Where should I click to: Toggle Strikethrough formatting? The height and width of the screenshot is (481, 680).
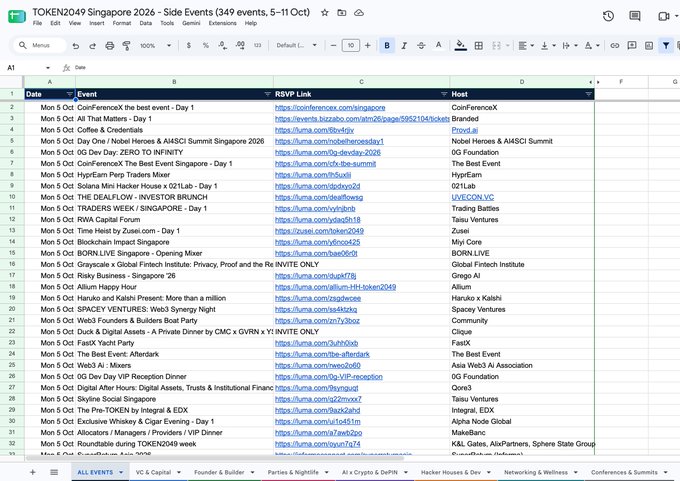[x=421, y=46]
